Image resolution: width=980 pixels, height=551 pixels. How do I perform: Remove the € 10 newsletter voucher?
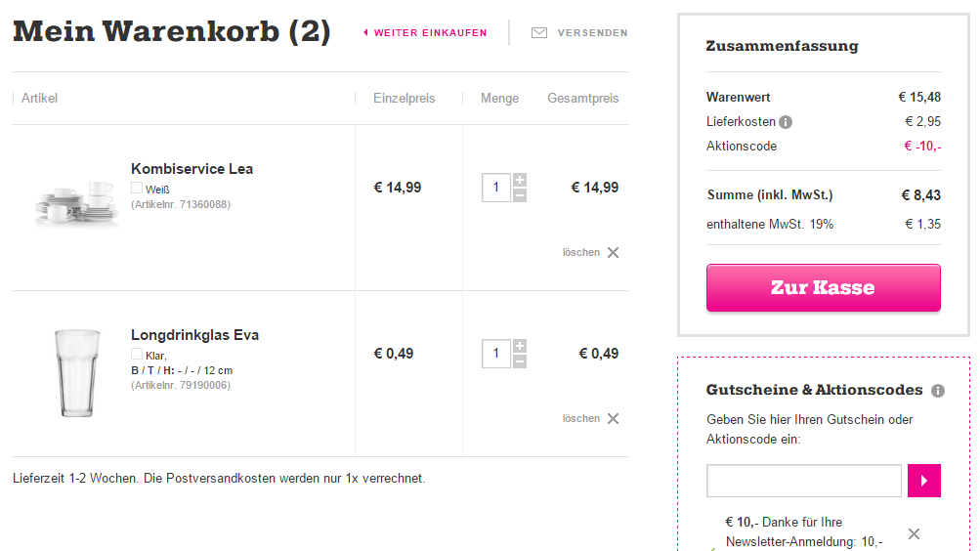point(914,533)
